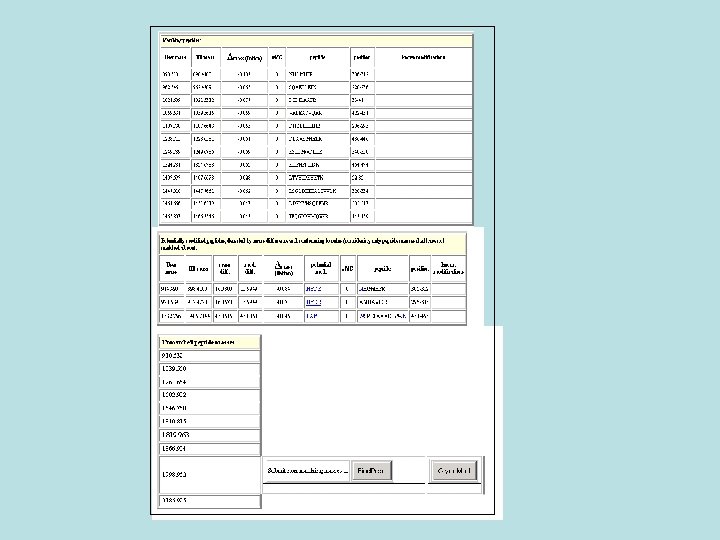720x540 pixels.
Task: Click the 'Submit non-matching masses' label
Action: pyautogui.click(x=306, y=471)
